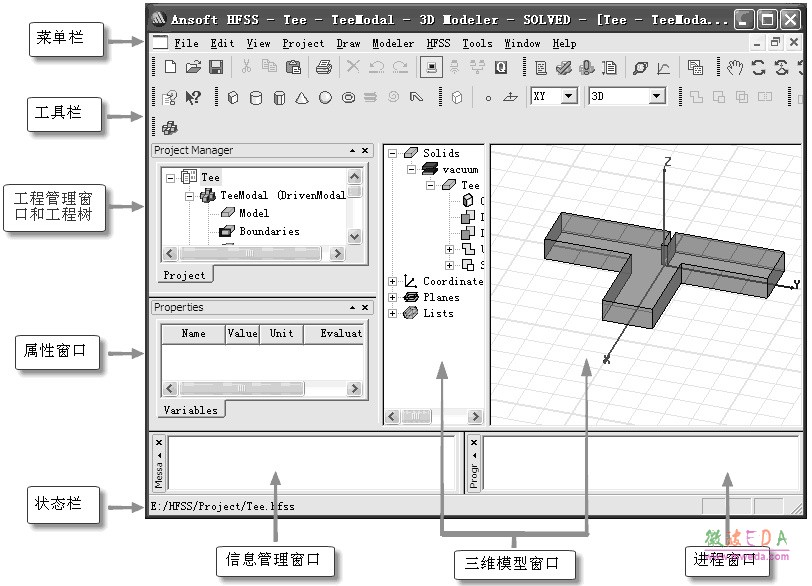This screenshot has width=812, height=586.
Task: Click the Redo toolbar icon
Action: [400, 67]
